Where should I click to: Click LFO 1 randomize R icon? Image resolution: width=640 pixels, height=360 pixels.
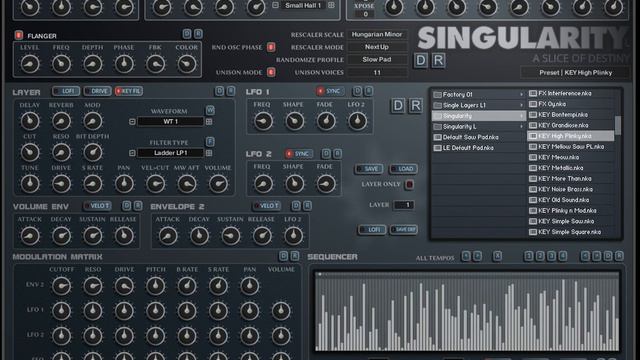tap(369, 91)
